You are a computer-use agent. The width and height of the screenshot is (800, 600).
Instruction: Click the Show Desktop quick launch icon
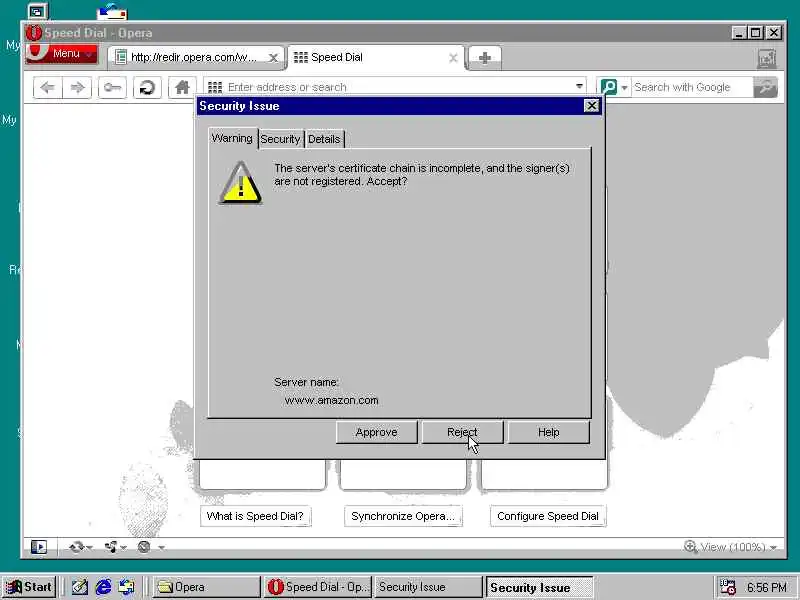[x=80, y=587]
